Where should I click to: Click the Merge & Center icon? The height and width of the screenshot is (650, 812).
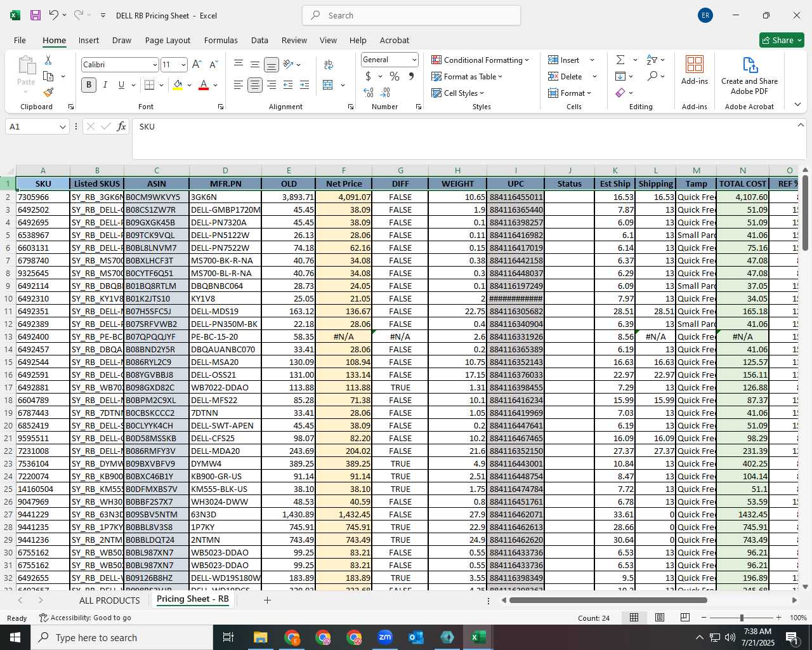click(x=328, y=84)
